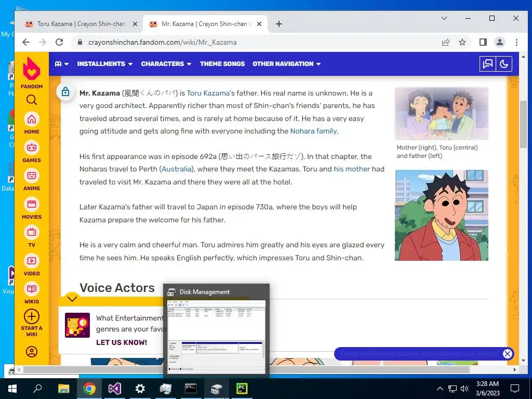Open Chrome side panel icon
Screen dimensions: 532x399
point(483,42)
